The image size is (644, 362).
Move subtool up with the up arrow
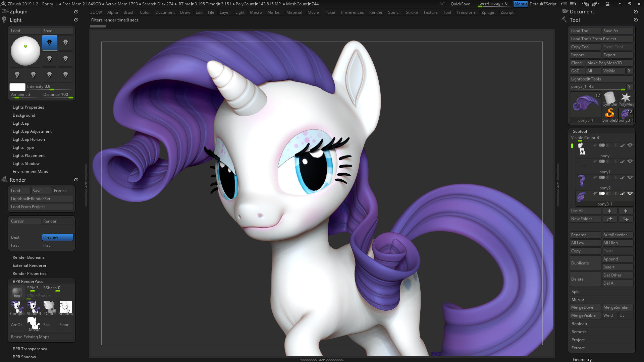(609, 211)
